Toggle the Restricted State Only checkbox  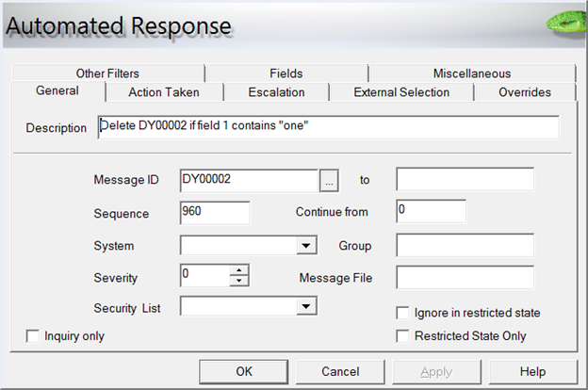pos(403,335)
